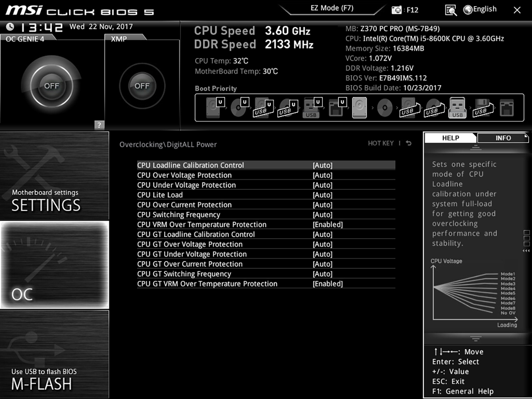Toggle CPU GT VRM Over Temperature Protection Enabled

tap(328, 284)
